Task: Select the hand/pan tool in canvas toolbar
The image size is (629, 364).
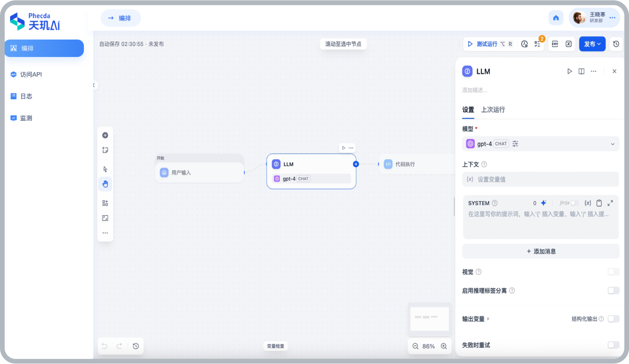Action: (105, 184)
